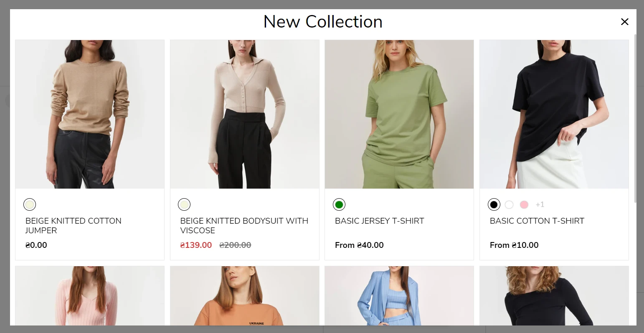Viewport: 644px width, 333px height.
Task: Close the New Collection popup
Action: tap(624, 22)
